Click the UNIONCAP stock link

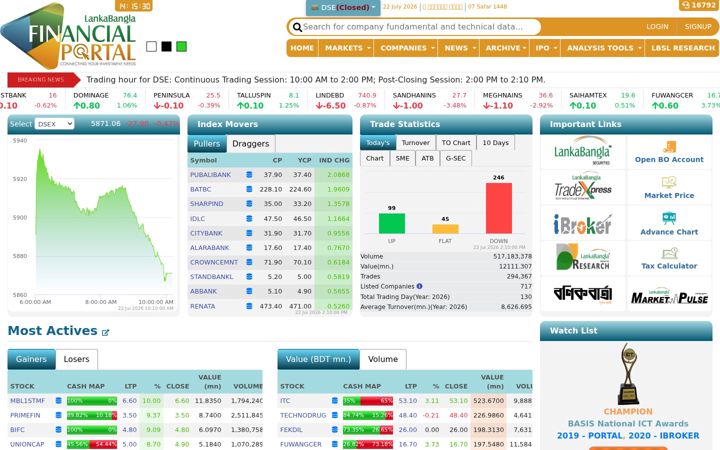(27, 444)
